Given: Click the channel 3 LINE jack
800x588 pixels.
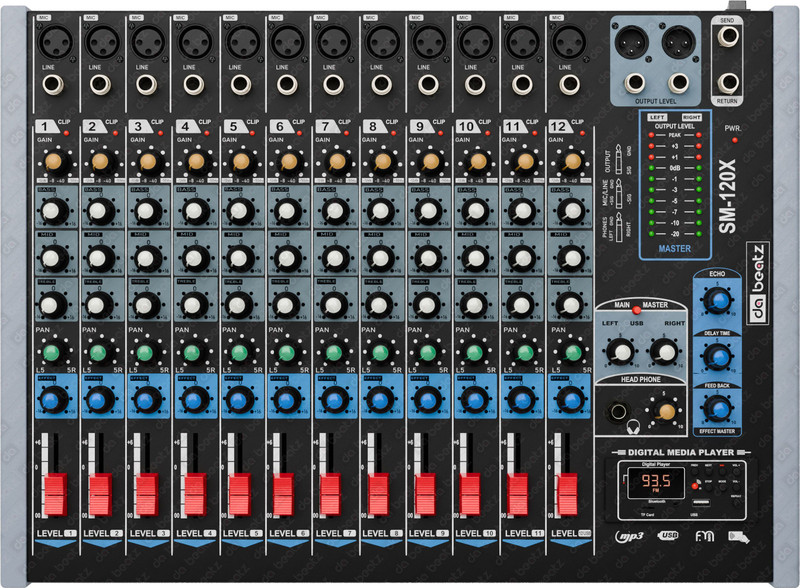Looking at the screenshot, I should click(x=146, y=85).
